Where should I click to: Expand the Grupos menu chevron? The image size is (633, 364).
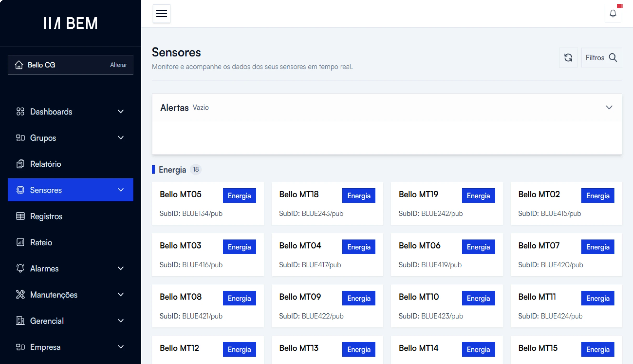121,138
